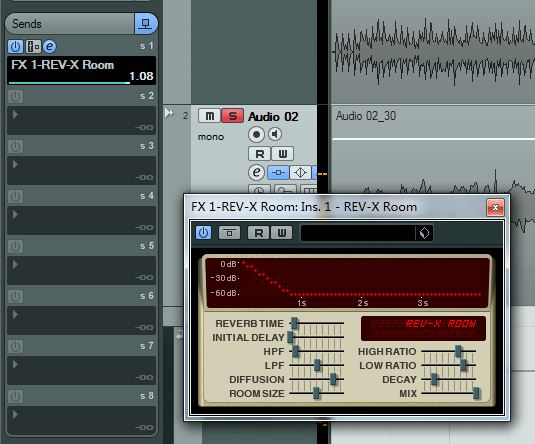
Task: Open send s2 destination dropdown arrow
Action: coord(15,114)
